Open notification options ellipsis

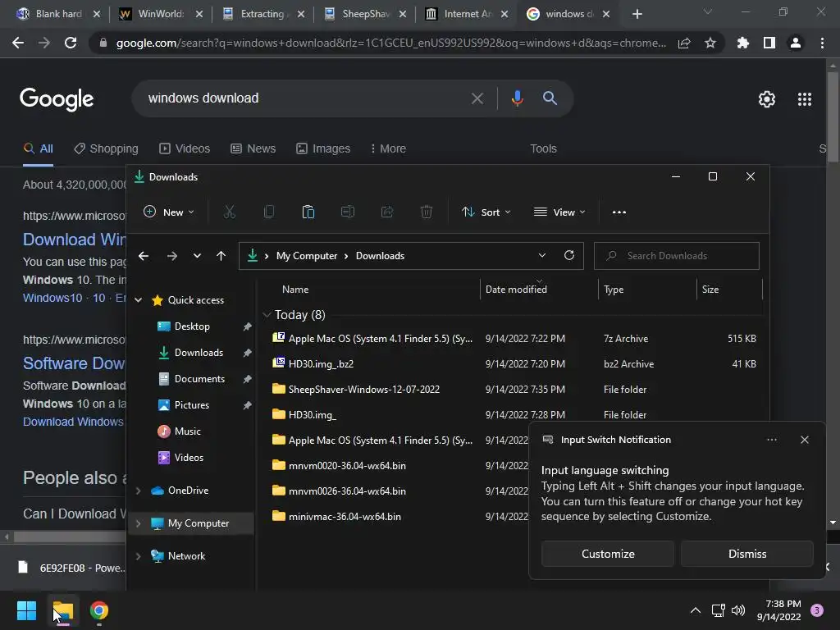tap(771, 440)
